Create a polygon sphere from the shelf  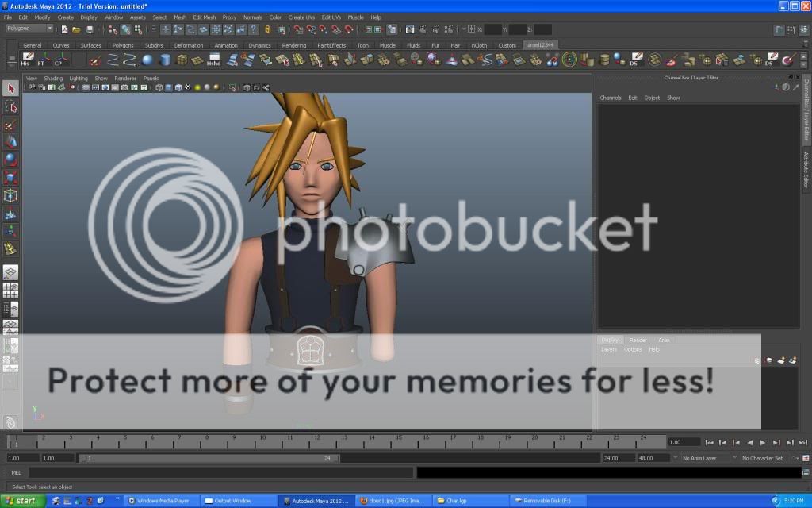[x=147, y=60]
